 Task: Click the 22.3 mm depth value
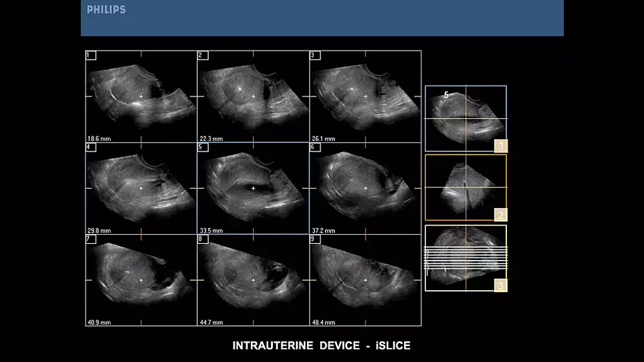(x=211, y=139)
